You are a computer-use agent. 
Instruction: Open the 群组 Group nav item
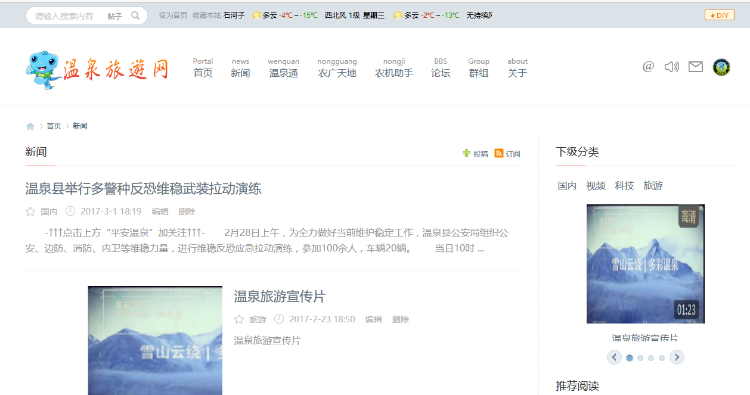pos(478,67)
